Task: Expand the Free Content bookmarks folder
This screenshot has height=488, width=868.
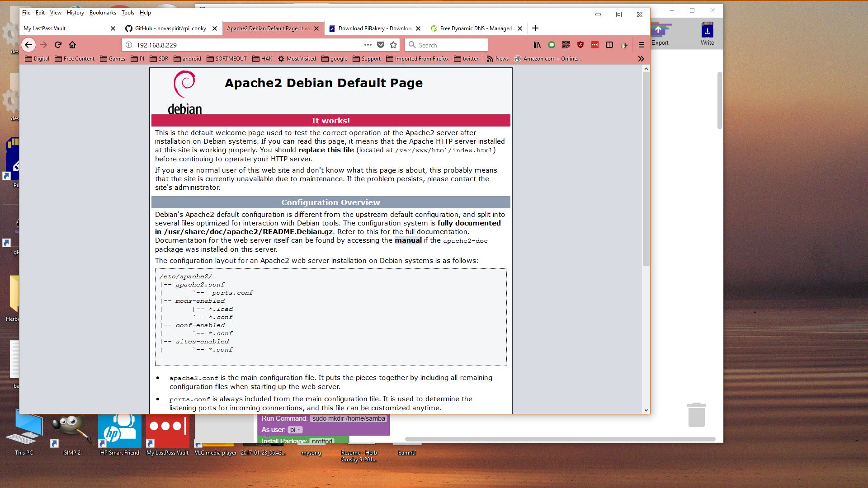Action: (x=75, y=59)
